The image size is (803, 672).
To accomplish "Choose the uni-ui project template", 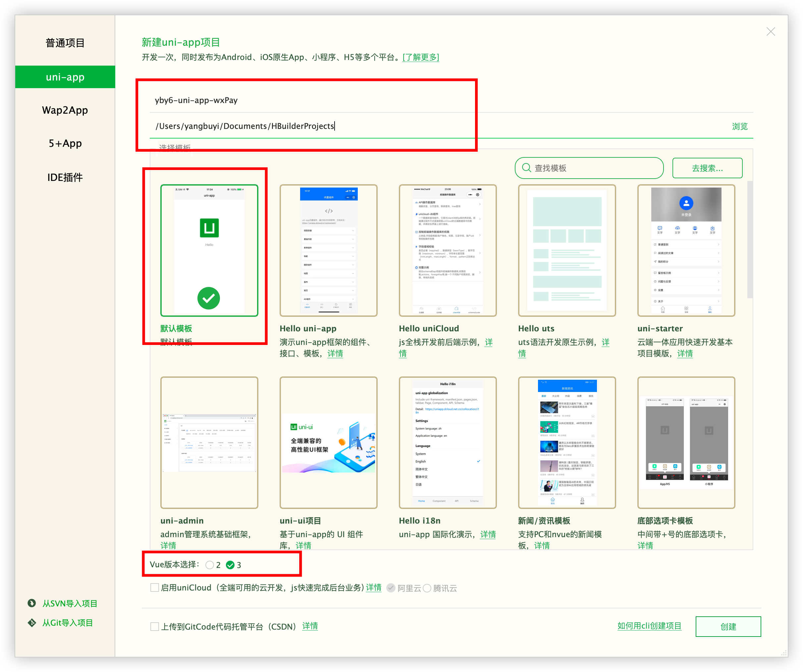I will [328, 442].
